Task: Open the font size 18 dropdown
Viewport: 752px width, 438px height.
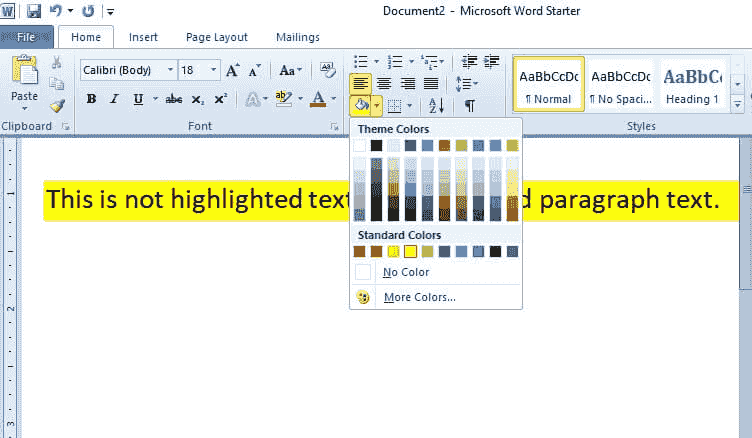Action: tap(213, 70)
